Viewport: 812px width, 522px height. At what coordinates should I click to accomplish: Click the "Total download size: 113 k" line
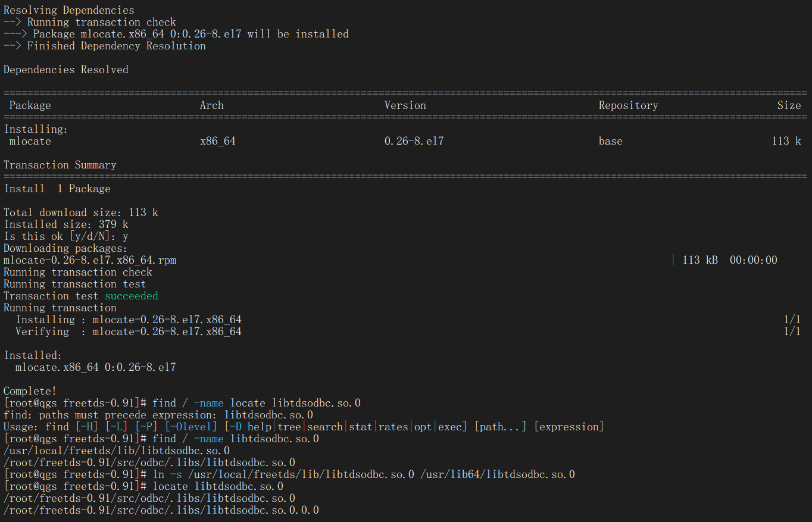coord(80,212)
